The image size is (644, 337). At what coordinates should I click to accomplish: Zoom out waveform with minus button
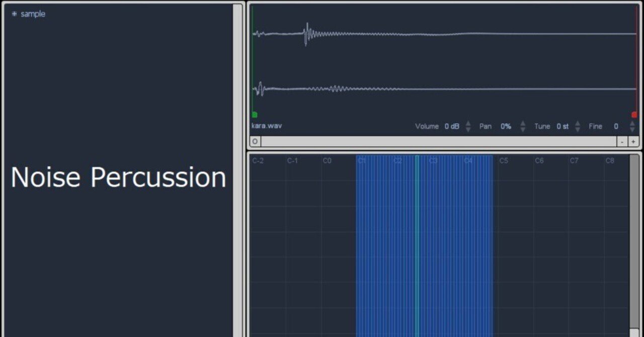(622, 142)
